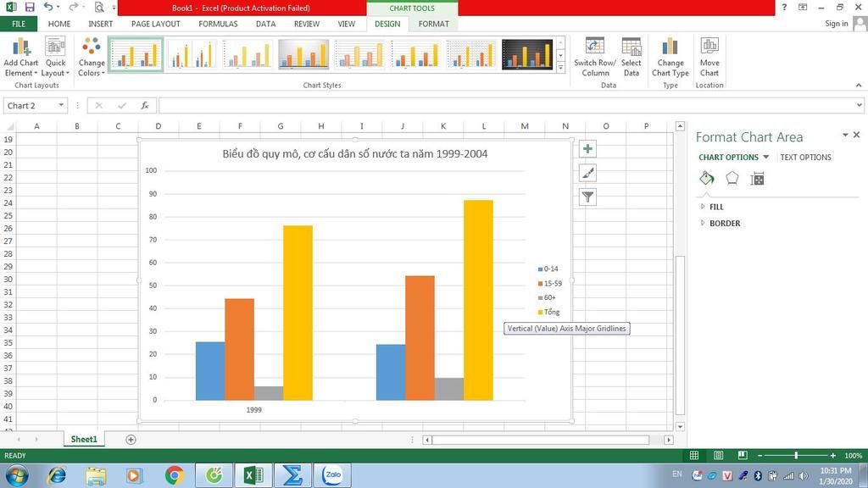This screenshot has width=868, height=488.
Task: Click the zoom slider handle
Action: click(796, 455)
